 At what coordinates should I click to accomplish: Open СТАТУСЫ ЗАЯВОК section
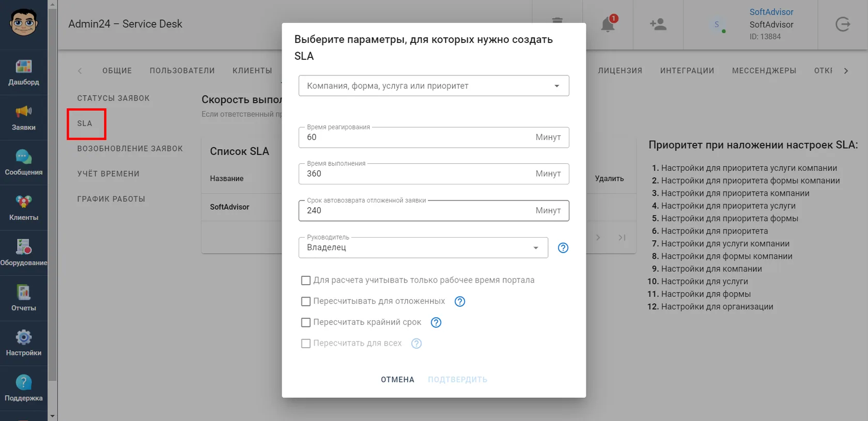114,98
